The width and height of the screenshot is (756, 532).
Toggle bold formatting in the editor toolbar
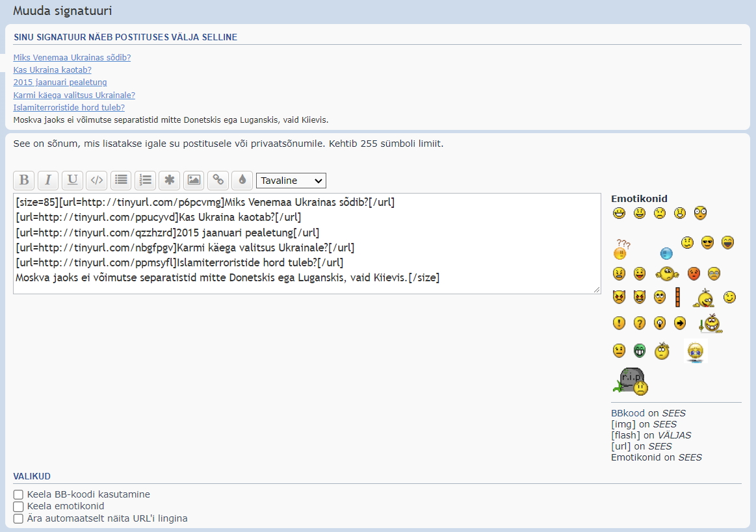click(x=24, y=180)
